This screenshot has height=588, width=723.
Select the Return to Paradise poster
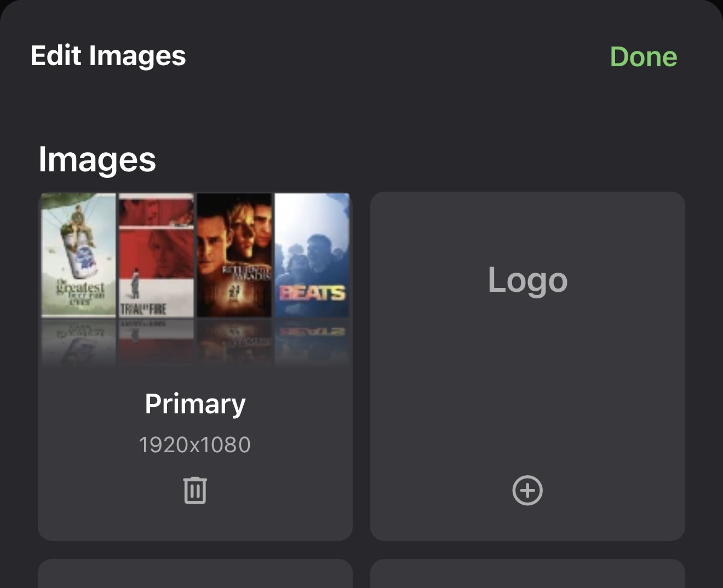coord(234,255)
